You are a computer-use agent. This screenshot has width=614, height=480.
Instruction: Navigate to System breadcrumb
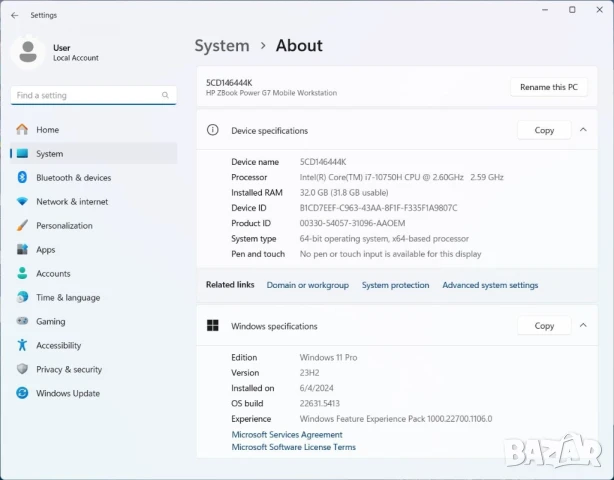221,46
